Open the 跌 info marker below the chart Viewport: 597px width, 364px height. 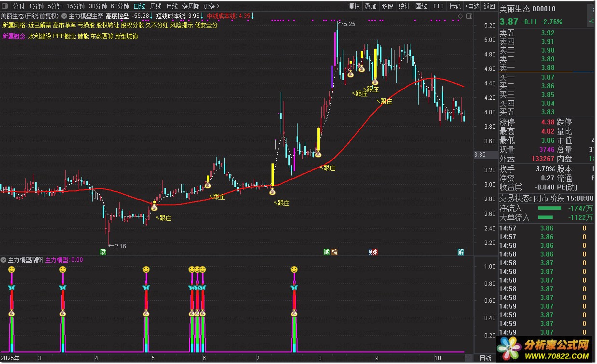click(103, 252)
